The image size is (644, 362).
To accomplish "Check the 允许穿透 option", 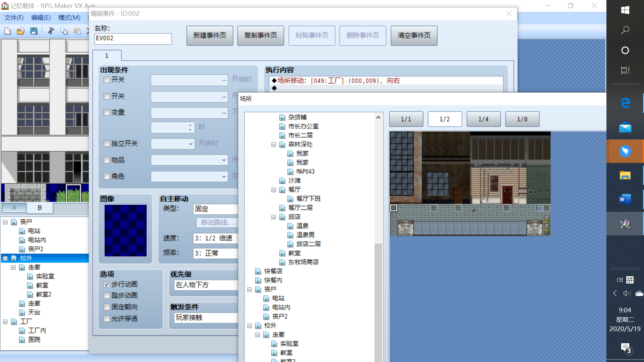I will pyautogui.click(x=107, y=319).
